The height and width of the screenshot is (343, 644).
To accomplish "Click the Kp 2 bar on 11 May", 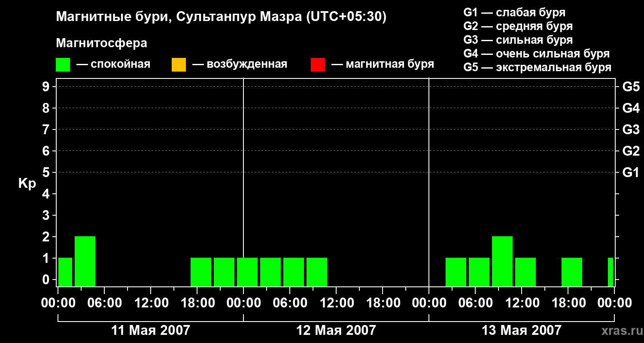I will tap(85, 261).
